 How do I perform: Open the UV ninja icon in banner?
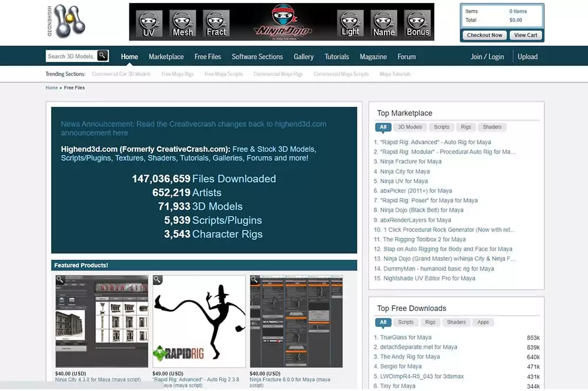click(x=149, y=24)
